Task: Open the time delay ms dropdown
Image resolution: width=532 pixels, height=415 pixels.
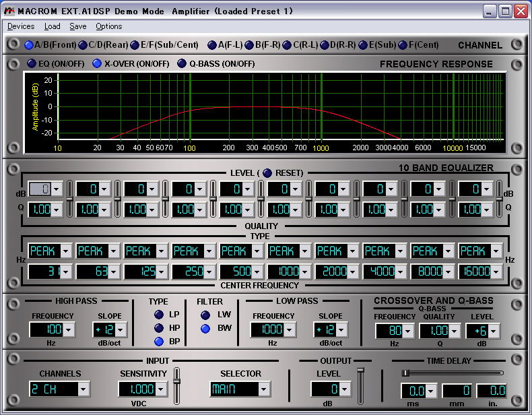Action: point(430,391)
